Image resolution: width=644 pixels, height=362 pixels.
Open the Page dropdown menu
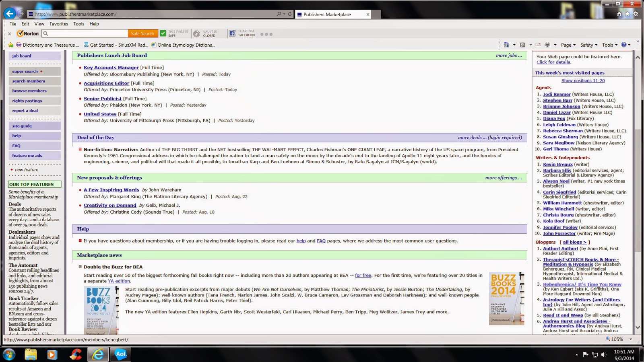[x=568, y=45]
